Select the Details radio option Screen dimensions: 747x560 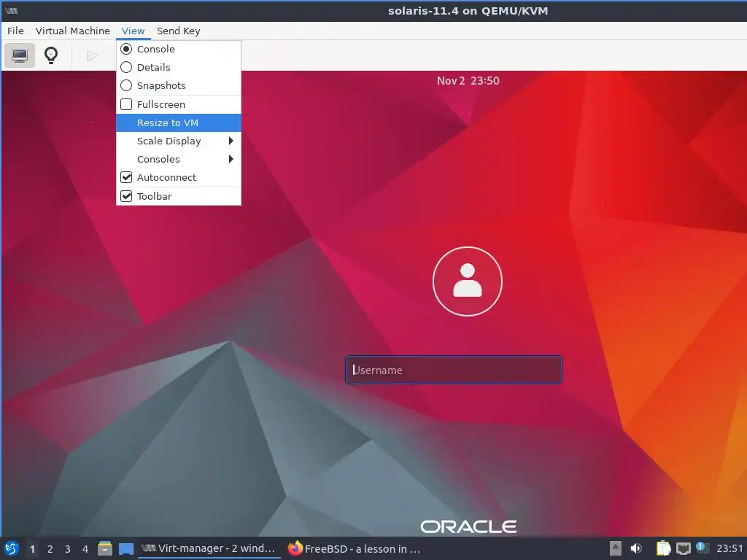click(x=179, y=67)
